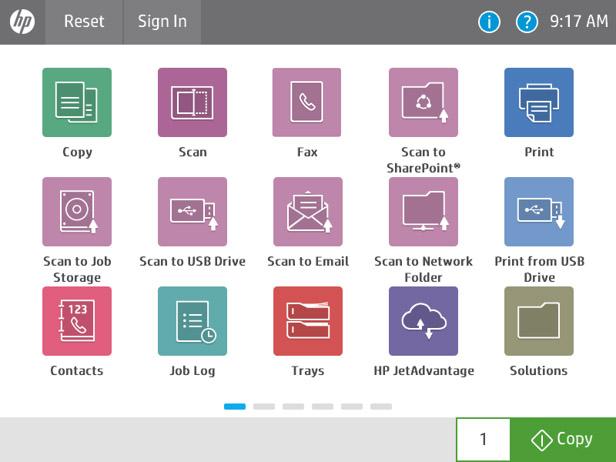Image resolution: width=616 pixels, height=462 pixels.
Task: Open the Trays settings tile
Action: [x=308, y=321]
